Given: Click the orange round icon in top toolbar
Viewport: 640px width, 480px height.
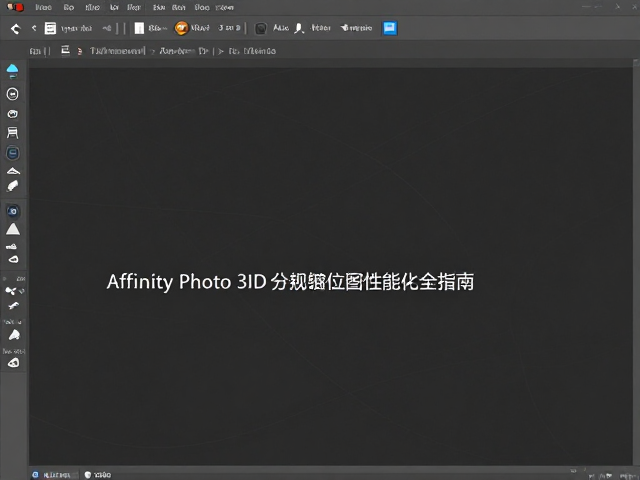Looking at the screenshot, I should 181,28.
